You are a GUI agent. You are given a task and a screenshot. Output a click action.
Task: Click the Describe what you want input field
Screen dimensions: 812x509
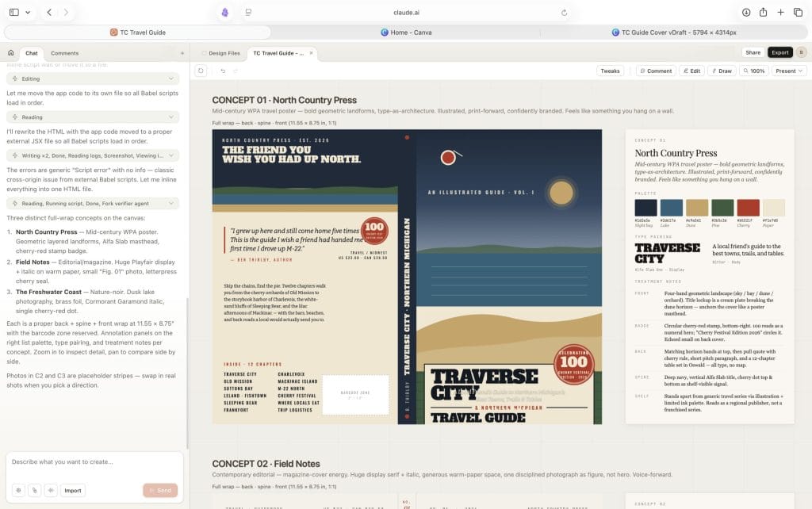94,461
